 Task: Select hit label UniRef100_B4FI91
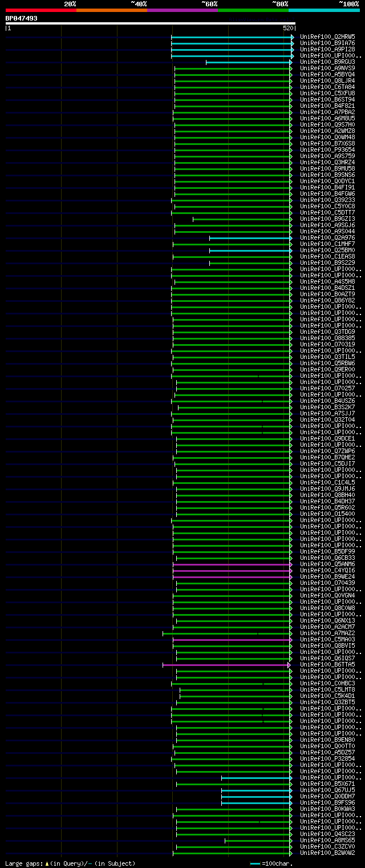(x=327, y=187)
